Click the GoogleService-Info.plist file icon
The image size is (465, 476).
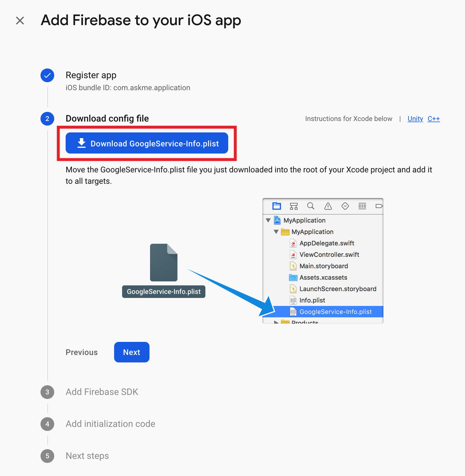pyautogui.click(x=163, y=263)
